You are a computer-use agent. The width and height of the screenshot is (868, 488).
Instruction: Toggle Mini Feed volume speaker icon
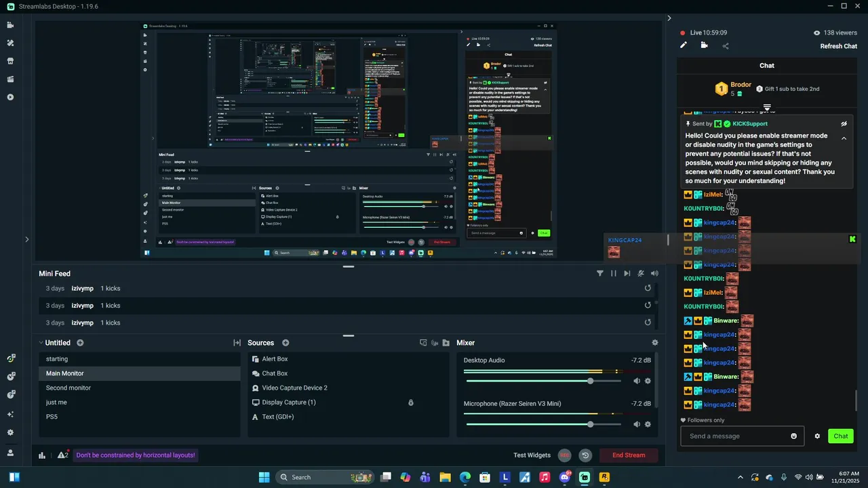[x=654, y=274]
